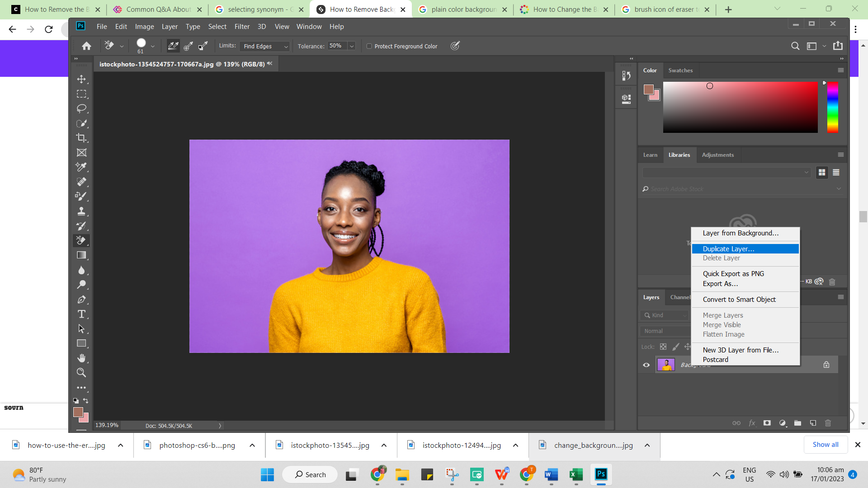Click Convert to Smart Object option
The height and width of the screenshot is (488, 868).
tap(739, 299)
